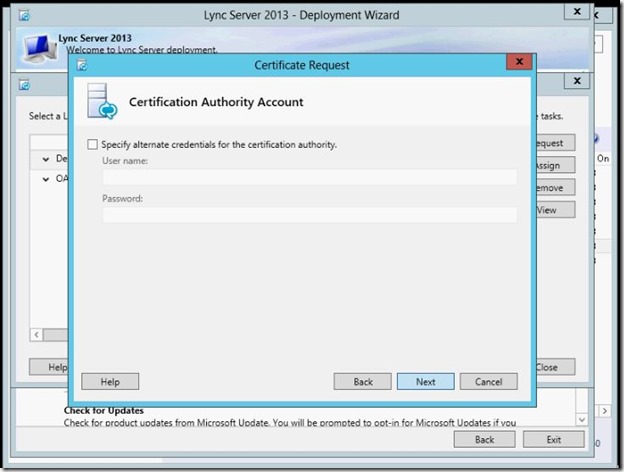Click Back in Certificate Request dialog
The image size is (624, 472).
point(363,382)
